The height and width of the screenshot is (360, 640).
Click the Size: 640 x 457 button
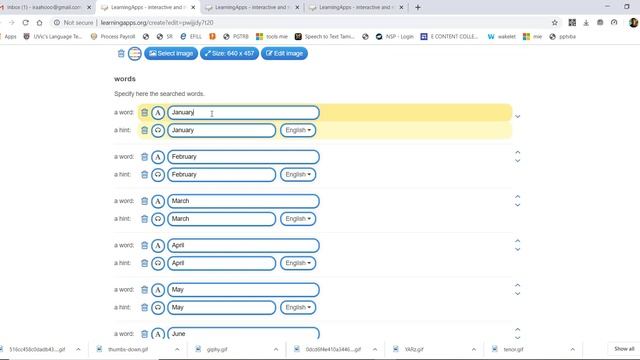[x=229, y=53]
